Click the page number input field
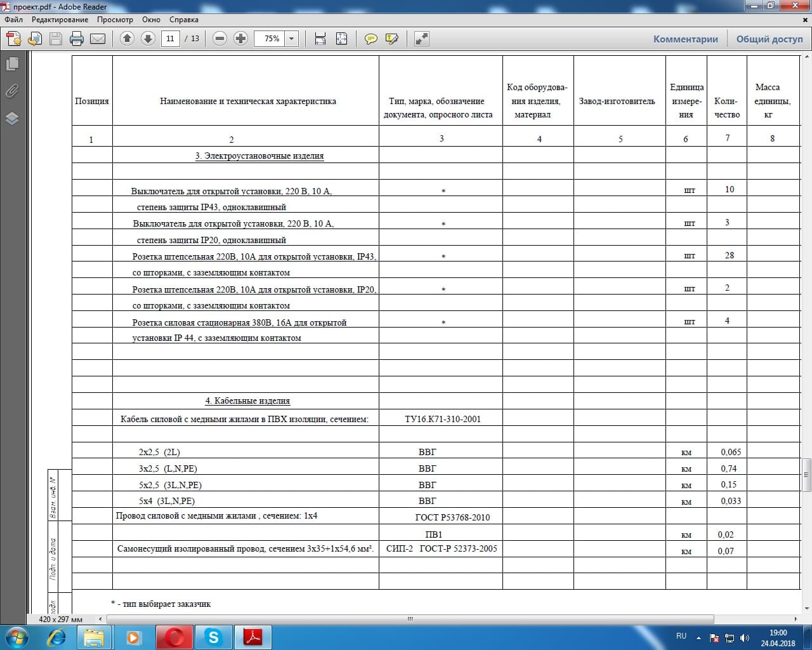812x650 pixels. [170, 39]
